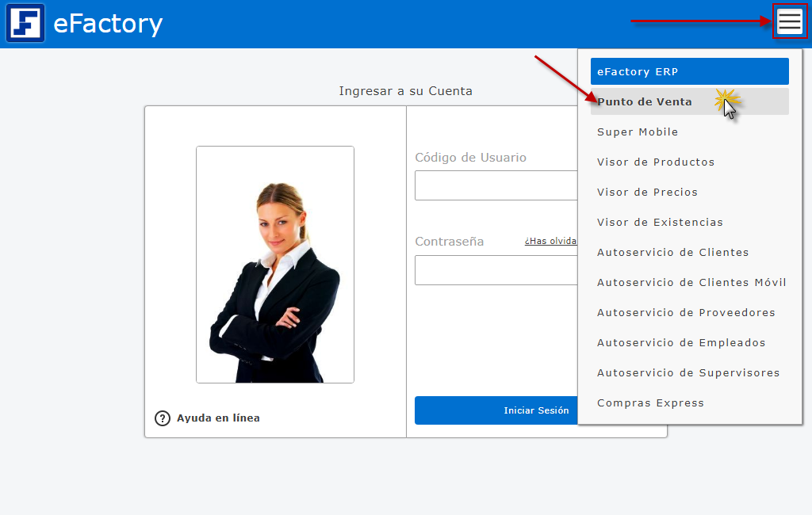Click the eFactory title text
This screenshot has height=515, width=812.
[108, 24]
